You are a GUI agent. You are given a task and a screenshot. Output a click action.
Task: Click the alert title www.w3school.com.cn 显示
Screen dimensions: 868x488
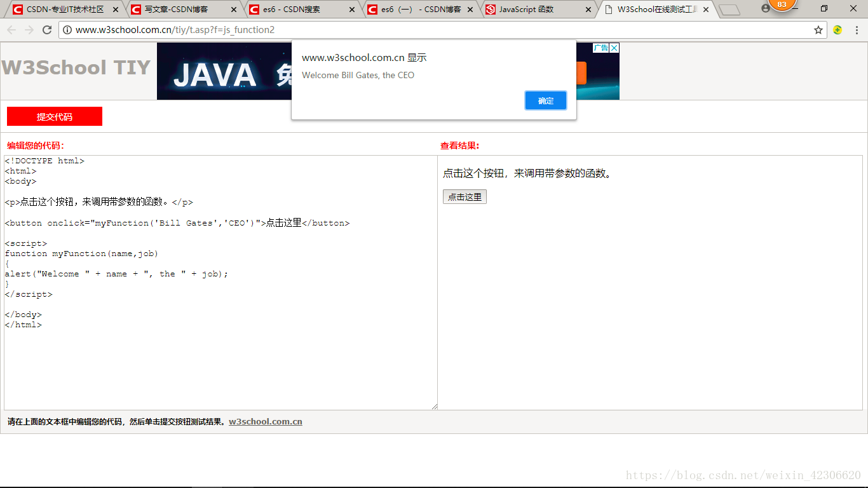(364, 57)
